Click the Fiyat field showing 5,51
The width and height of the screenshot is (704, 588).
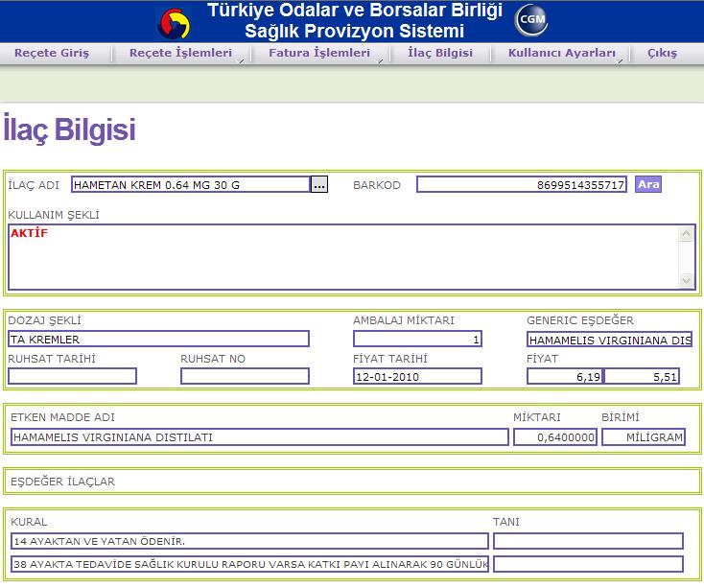coord(642,376)
